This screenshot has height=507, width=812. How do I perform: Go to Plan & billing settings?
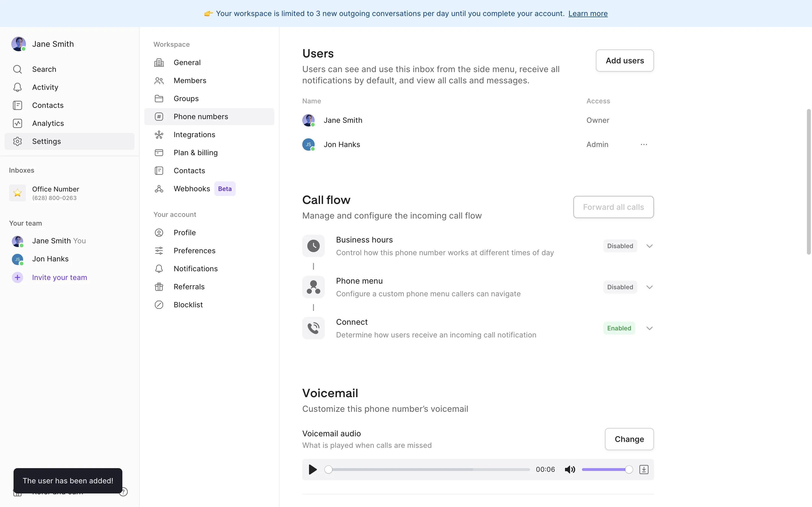195,153
